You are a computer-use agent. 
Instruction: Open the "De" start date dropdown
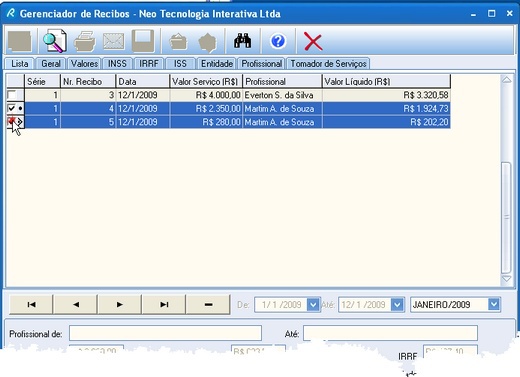tap(313, 304)
